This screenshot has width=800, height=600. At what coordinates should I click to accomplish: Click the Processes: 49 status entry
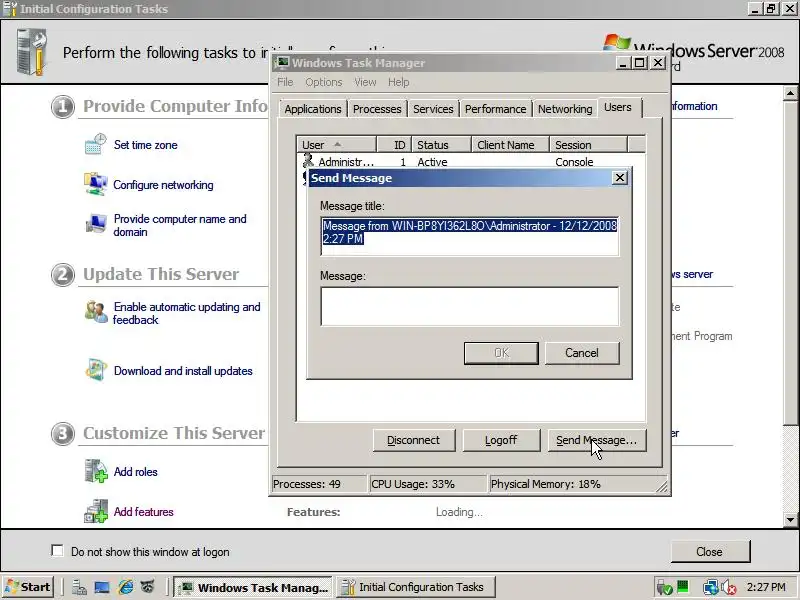pos(318,484)
